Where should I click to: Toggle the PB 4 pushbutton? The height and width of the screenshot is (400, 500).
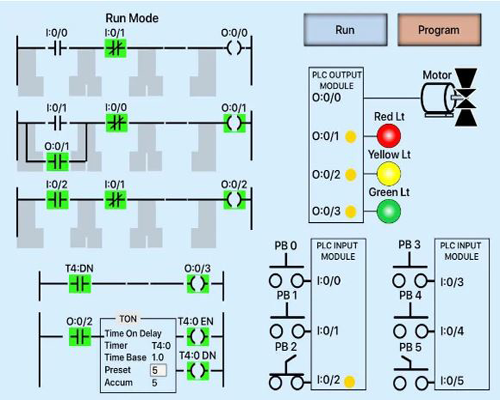(x=411, y=321)
